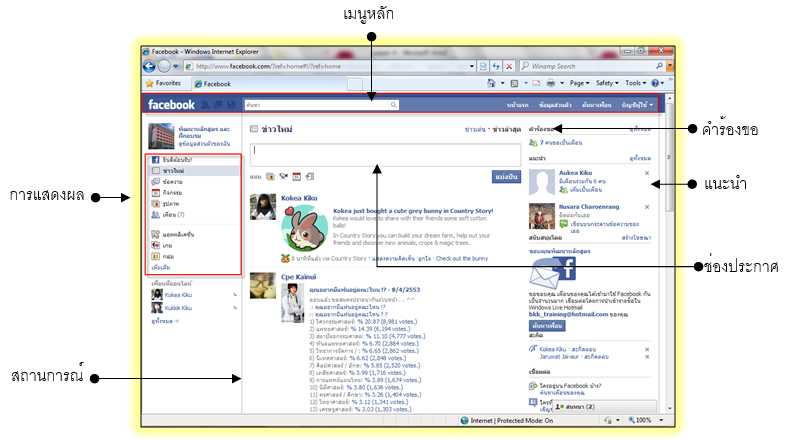Open the Recent Pages dropdown arrow near Back
Screen dimensions: 785x440
176,66
